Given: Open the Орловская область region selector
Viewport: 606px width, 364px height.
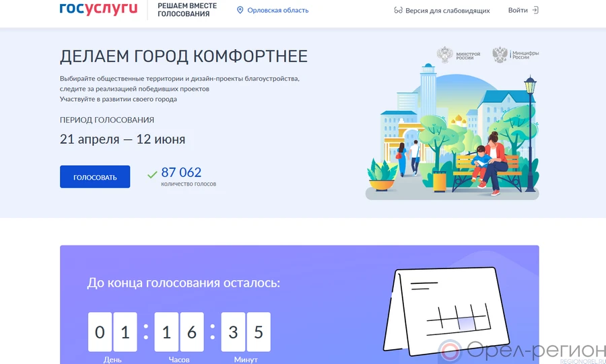Looking at the screenshot, I should click(x=277, y=10).
